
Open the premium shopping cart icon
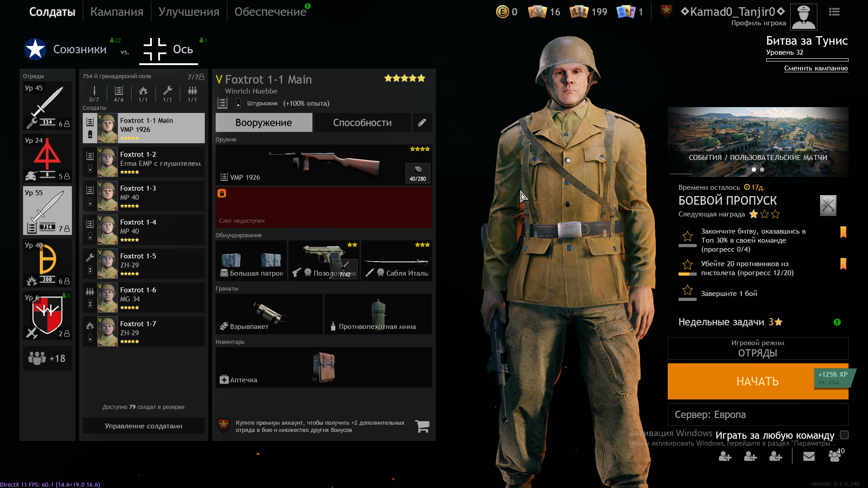[x=422, y=426]
